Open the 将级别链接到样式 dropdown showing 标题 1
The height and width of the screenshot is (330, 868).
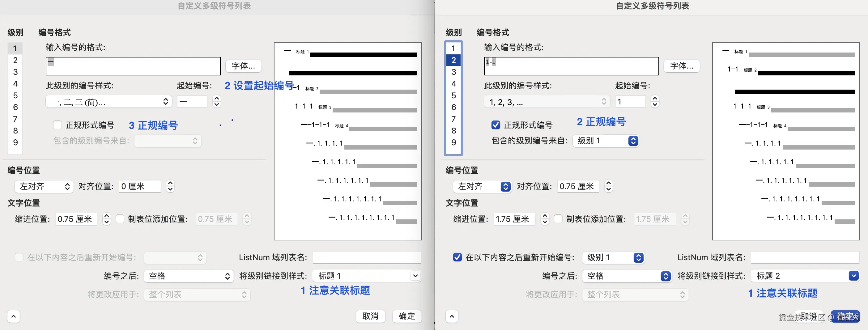coord(367,275)
